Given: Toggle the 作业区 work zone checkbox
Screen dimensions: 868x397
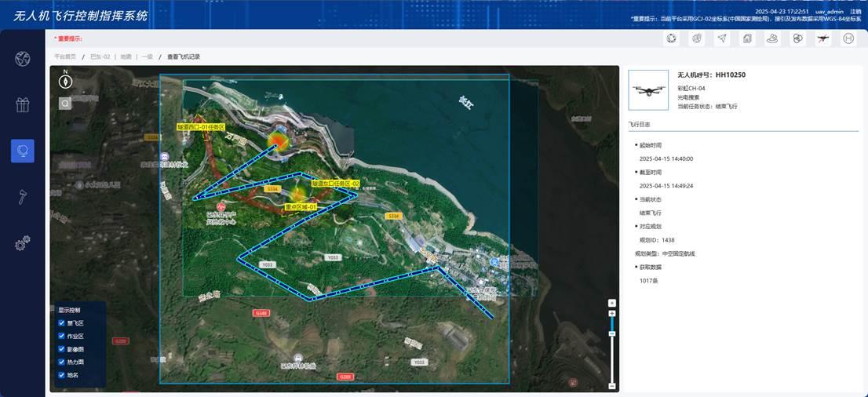Looking at the screenshot, I should tap(62, 336).
